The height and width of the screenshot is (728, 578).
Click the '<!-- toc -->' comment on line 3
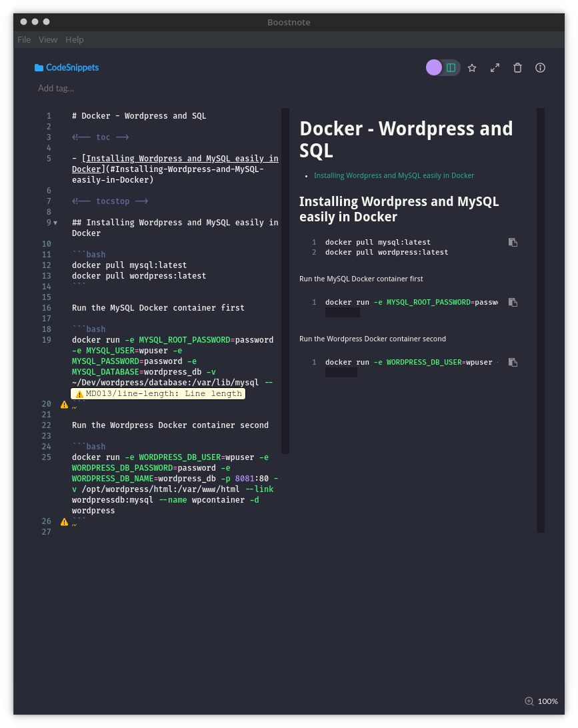click(x=100, y=137)
